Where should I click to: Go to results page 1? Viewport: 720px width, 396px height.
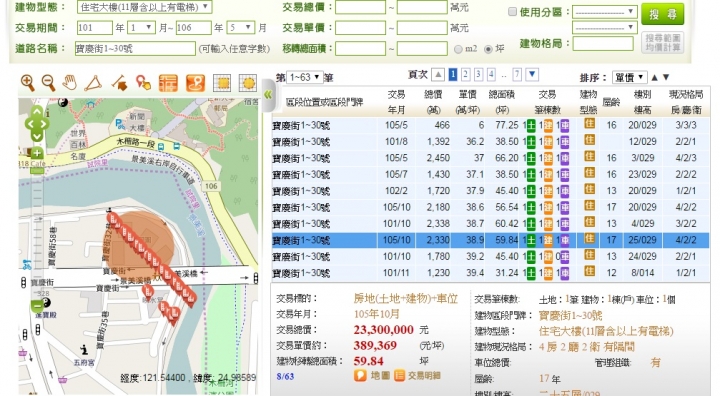tap(453, 74)
